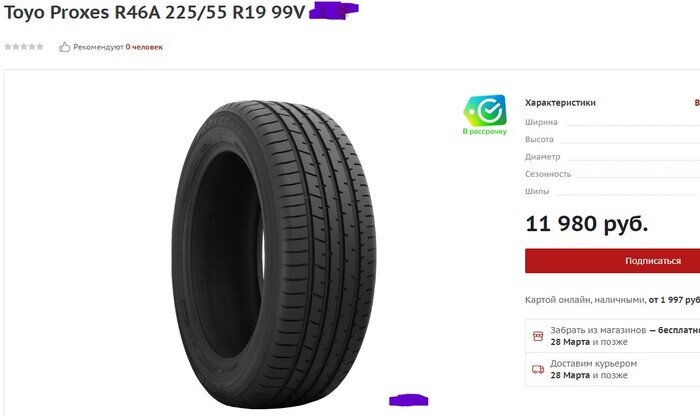Click the Toyo Proxes tire product image

point(273,254)
